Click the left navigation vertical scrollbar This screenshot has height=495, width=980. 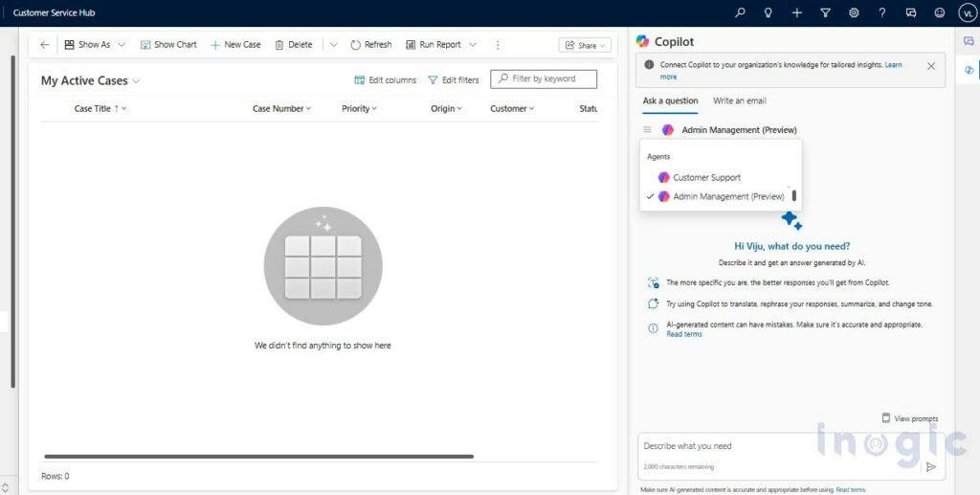point(12,222)
